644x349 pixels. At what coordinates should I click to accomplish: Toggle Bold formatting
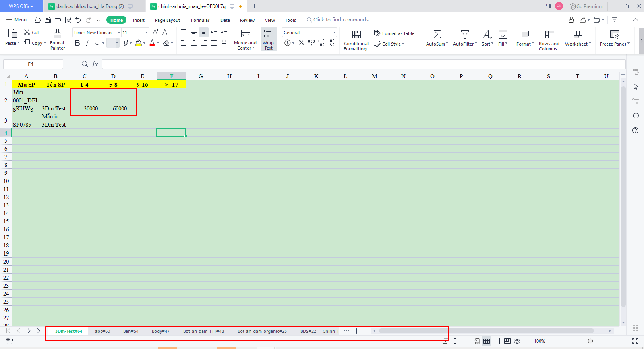click(77, 43)
